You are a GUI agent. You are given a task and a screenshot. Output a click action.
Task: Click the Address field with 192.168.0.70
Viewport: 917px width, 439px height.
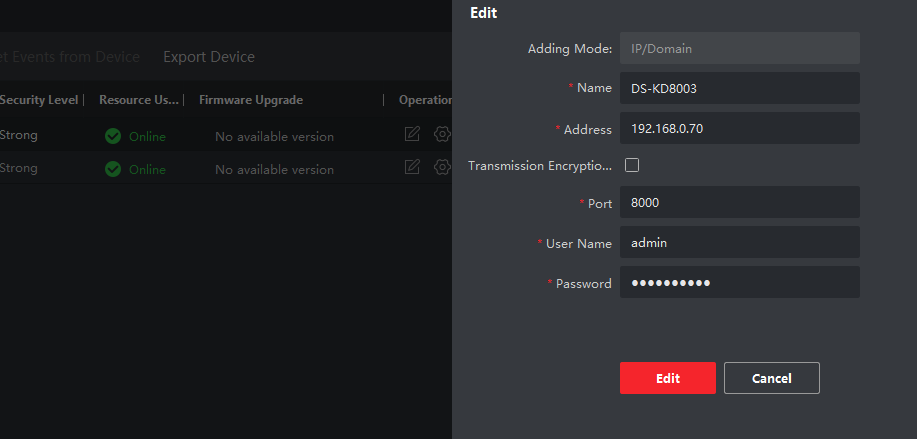tap(739, 128)
